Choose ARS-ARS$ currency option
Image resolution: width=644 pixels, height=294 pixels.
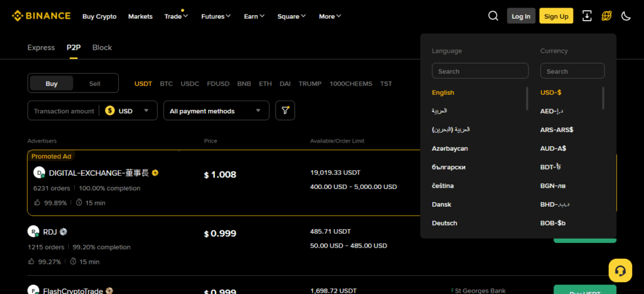coord(557,130)
